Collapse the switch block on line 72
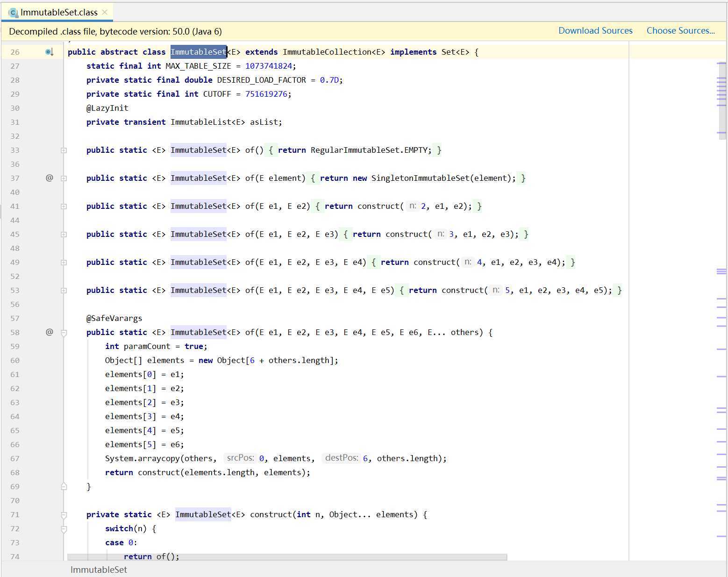The height and width of the screenshot is (577, 728). (x=64, y=529)
